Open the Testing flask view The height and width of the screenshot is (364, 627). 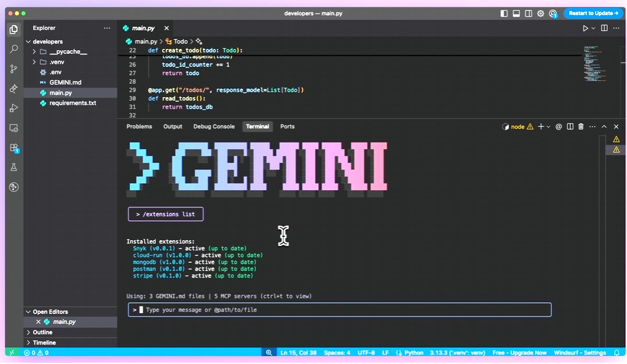pos(13,167)
